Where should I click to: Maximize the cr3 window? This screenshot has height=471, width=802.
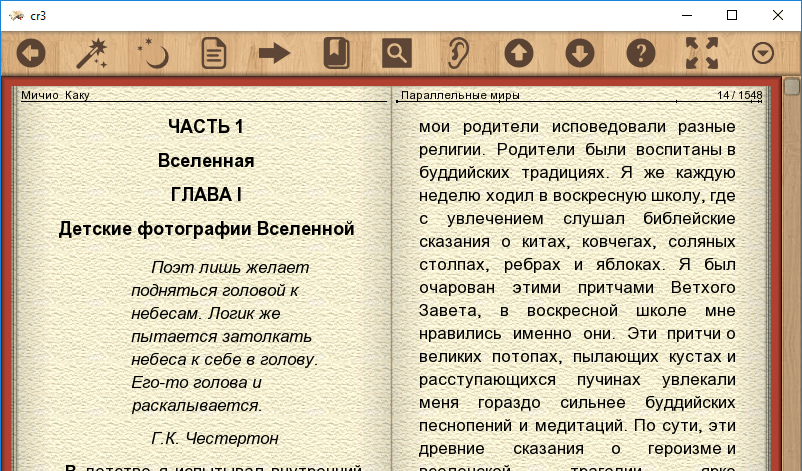click(x=732, y=15)
